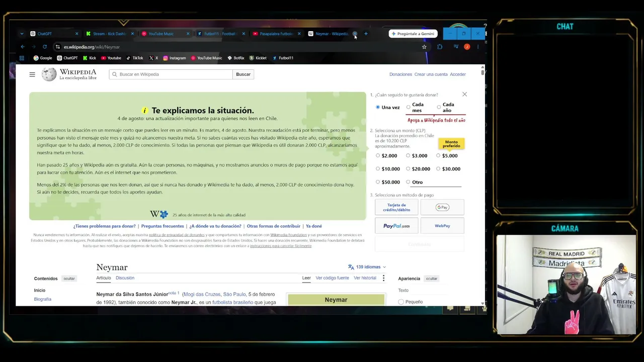This screenshot has width=644, height=362.
Task: Pay with the PayPal button
Action: coord(396,226)
